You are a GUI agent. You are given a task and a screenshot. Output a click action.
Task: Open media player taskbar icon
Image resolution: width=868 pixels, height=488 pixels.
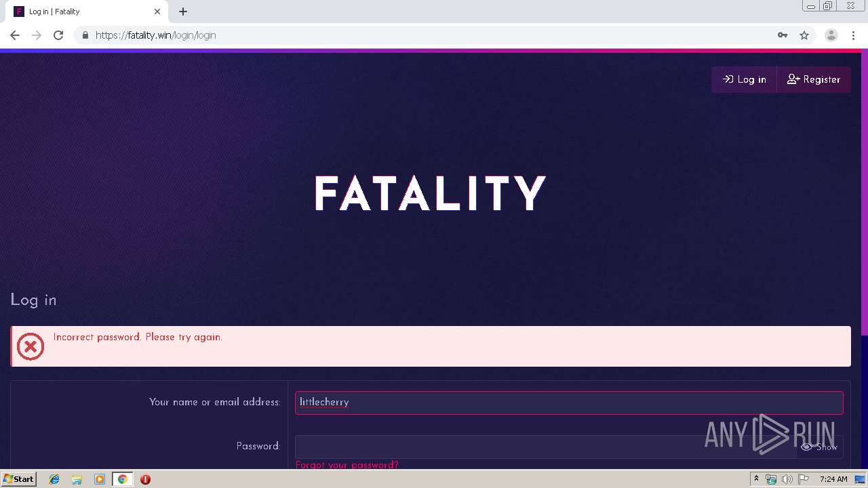tap(100, 479)
